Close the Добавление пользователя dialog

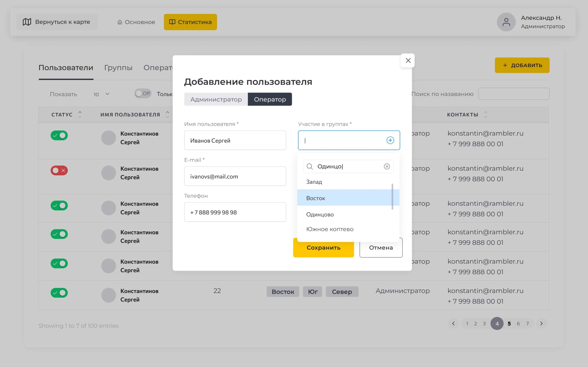tap(408, 60)
